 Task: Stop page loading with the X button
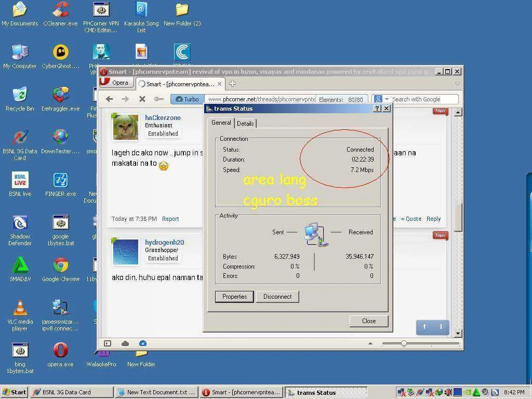(x=142, y=99)
